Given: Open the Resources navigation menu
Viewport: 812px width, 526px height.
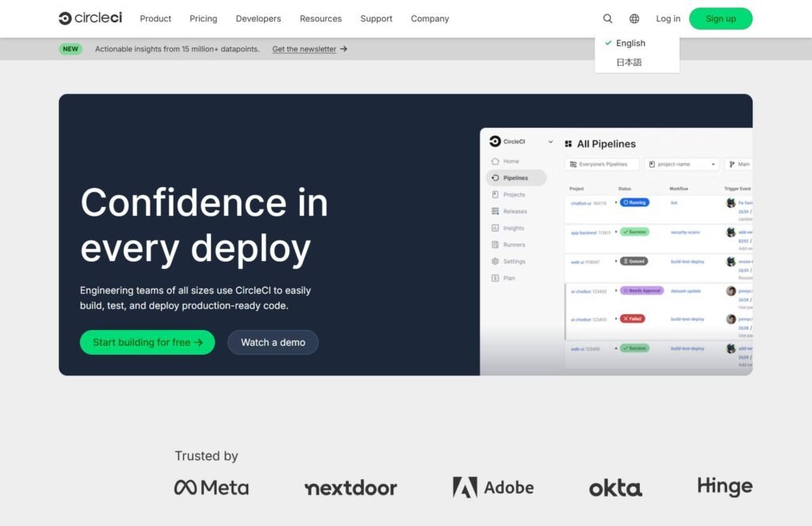Looking at the screenshot, I should [x=320, y=19].
